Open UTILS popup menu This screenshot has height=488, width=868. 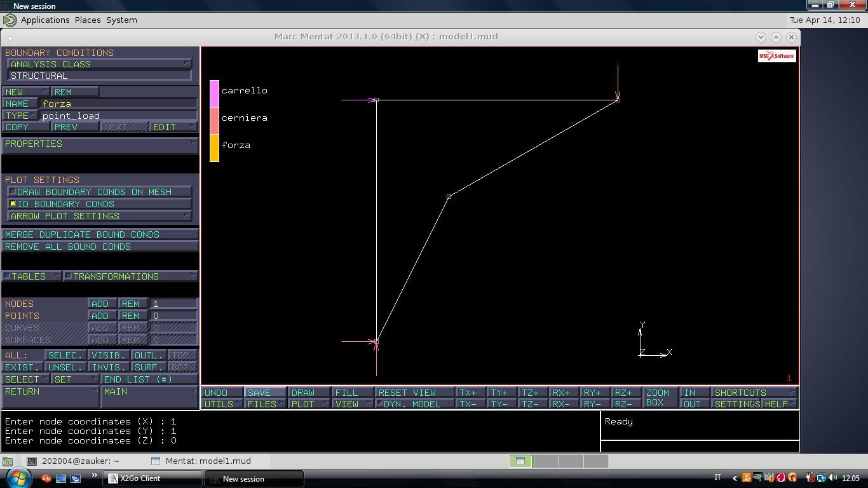click(x=222, y=404)
